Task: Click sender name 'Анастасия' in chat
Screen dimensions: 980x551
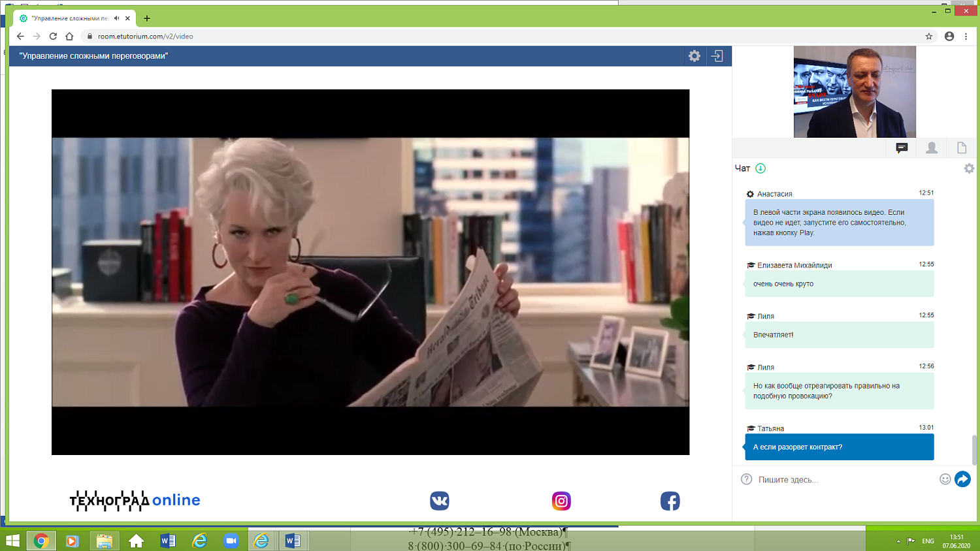Action: coord(774,194)
